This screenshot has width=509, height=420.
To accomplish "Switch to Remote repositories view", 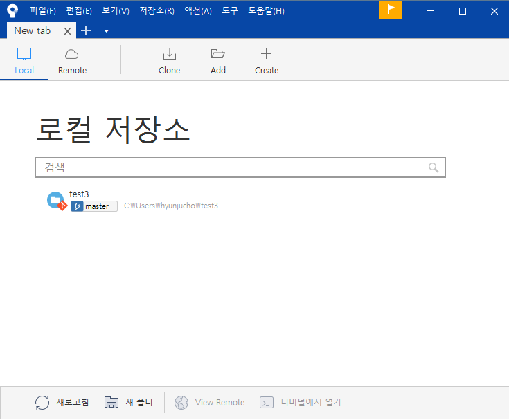I will 72,62.
